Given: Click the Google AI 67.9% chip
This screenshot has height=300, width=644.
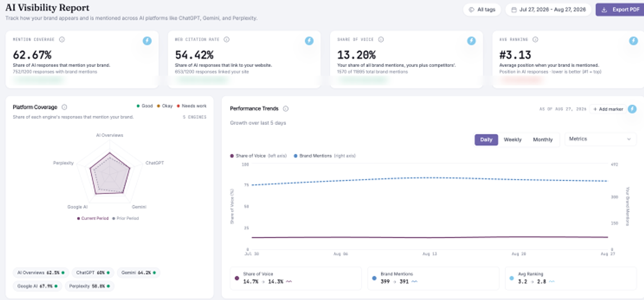Looking at the screenshot, I should pos(37,286).
